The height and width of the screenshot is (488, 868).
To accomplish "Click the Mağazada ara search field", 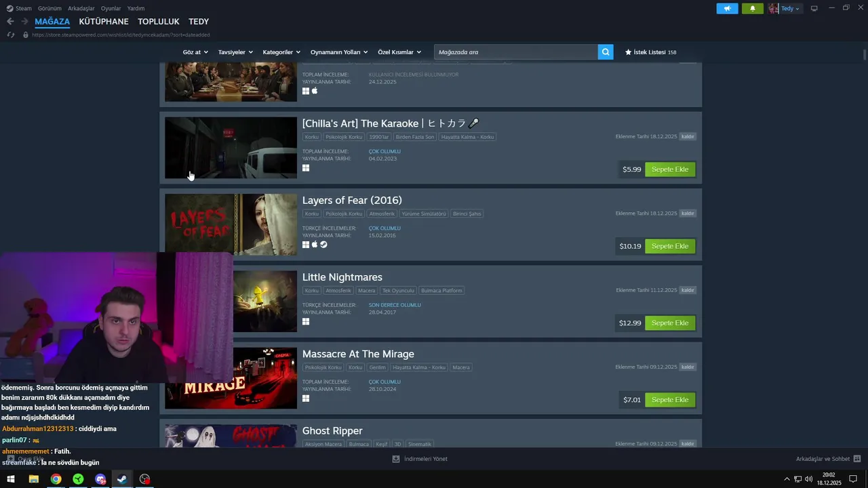I will [515, 52].
